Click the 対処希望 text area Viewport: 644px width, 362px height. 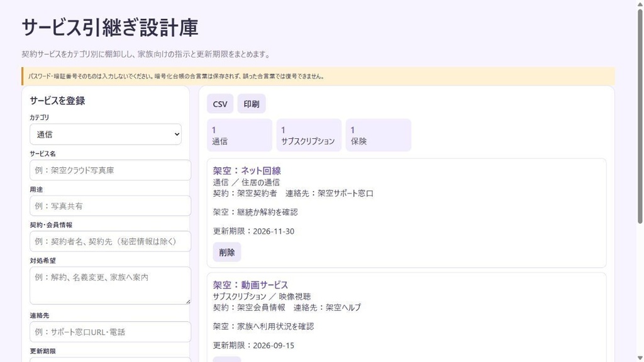[110, 286]
